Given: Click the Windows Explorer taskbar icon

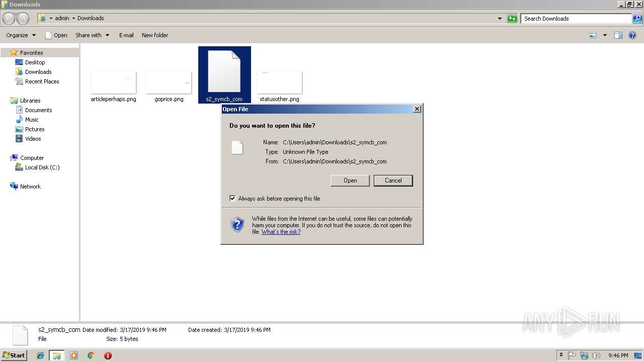Looking at the screenshot, I should pyautogui.click(x=57, y=355).
